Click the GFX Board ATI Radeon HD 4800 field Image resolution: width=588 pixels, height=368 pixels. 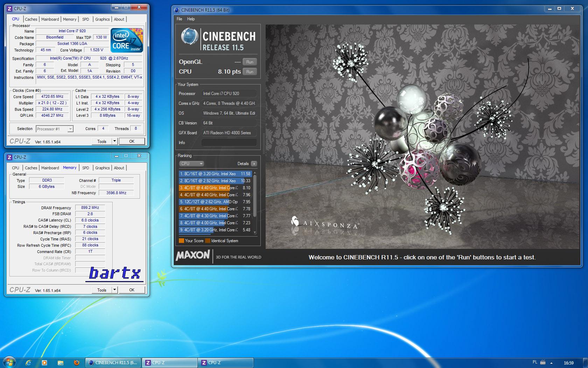click(x=229, y=133)
